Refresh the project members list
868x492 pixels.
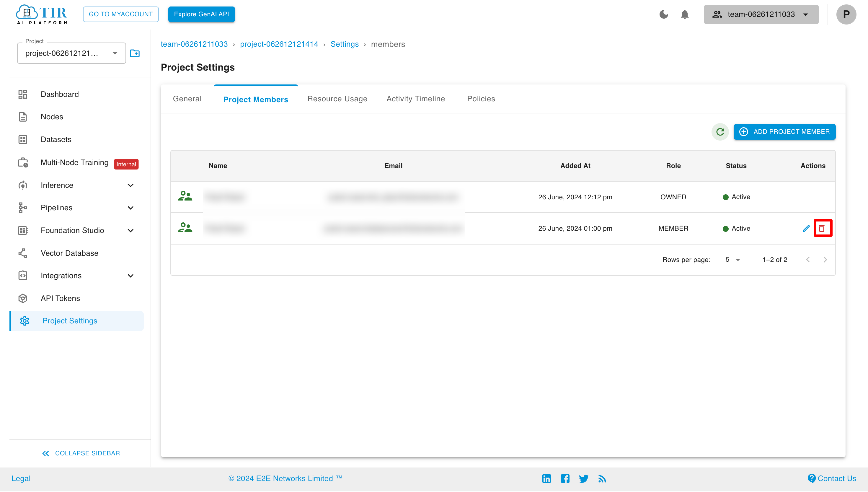720,132
